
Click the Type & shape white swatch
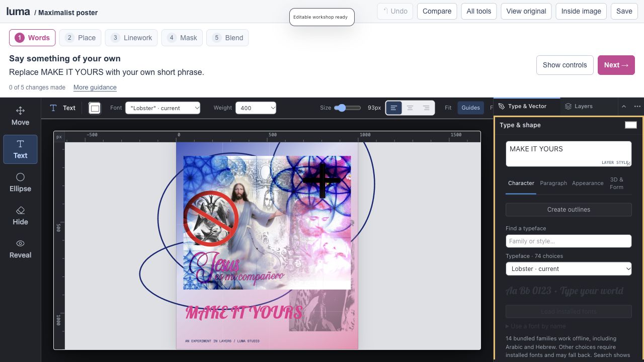630,125
